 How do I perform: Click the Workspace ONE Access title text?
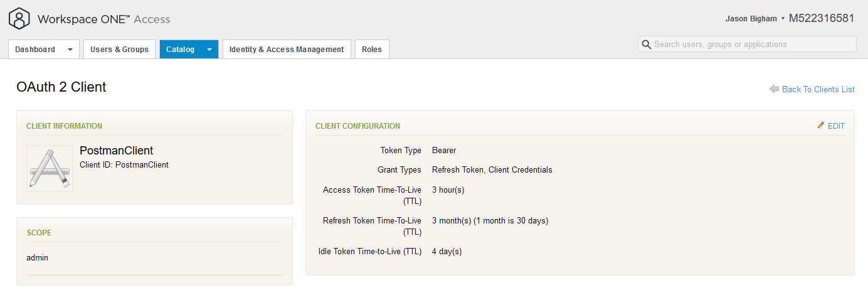[x=103, y=19]
